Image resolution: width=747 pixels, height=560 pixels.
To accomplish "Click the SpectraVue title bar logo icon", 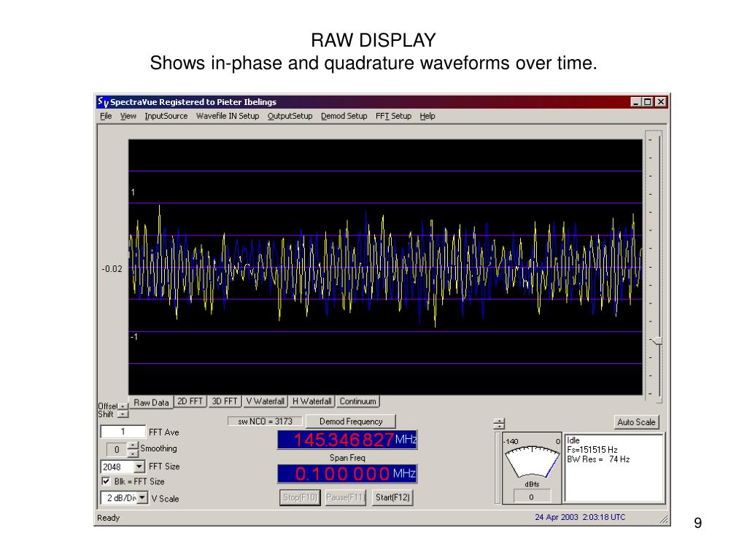I will click(x=103, y=102).
